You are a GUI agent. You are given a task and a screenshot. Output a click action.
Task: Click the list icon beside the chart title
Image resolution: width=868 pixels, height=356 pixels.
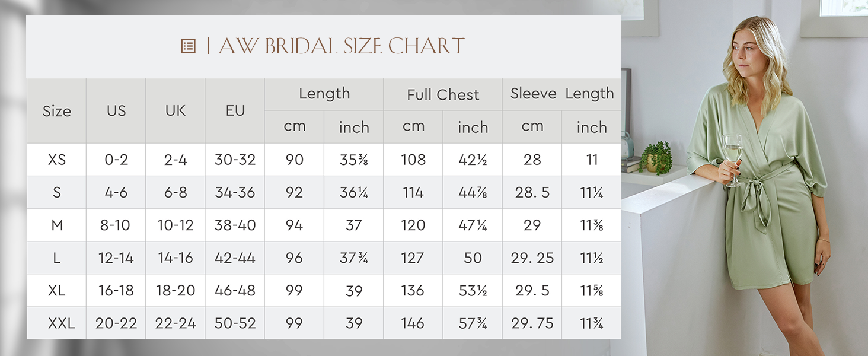click(188, 46)
